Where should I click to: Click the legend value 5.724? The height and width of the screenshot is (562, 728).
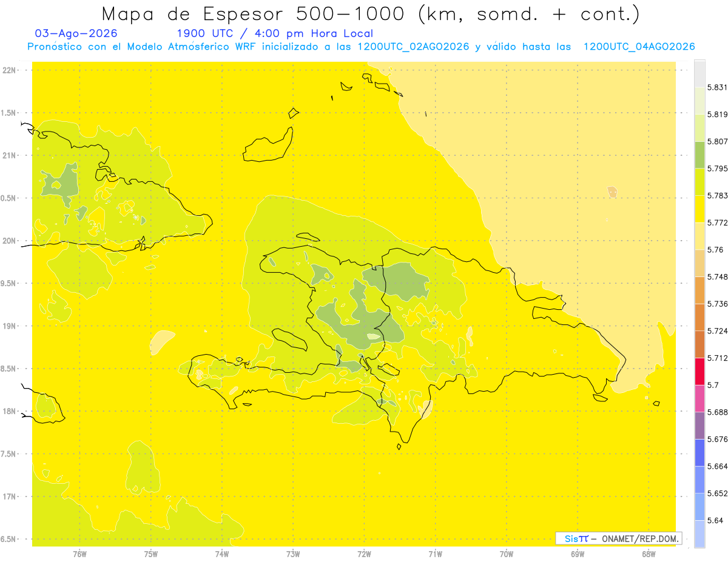pos(717,331)
